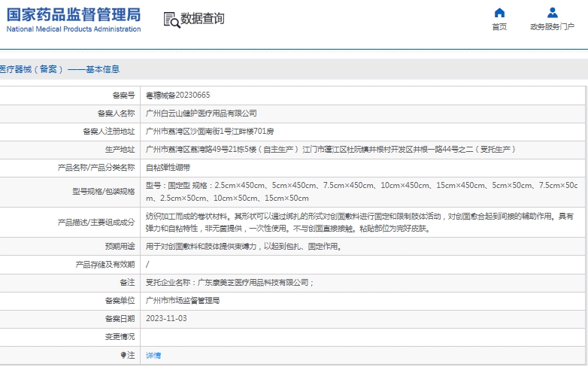Viewport: 588px width, 367px height.
Task: Click the 生产地址 row label
Action: pyautogui.click(x=120, y=150)
